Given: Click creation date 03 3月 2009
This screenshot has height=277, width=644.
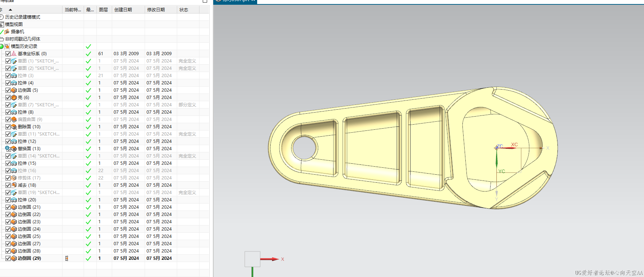Looking at the screenshot, I should (126, 54).
